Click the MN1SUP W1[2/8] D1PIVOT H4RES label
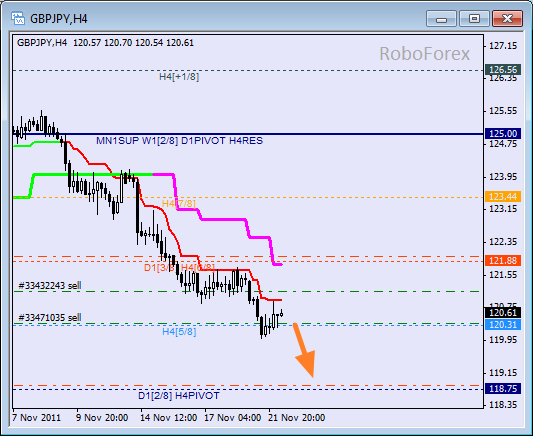 tap(179, 141)
